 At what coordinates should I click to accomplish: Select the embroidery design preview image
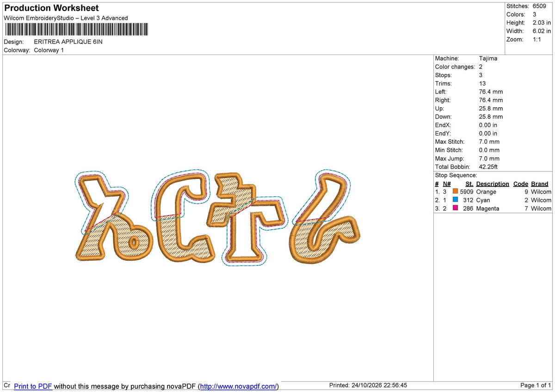coord(217,217)
